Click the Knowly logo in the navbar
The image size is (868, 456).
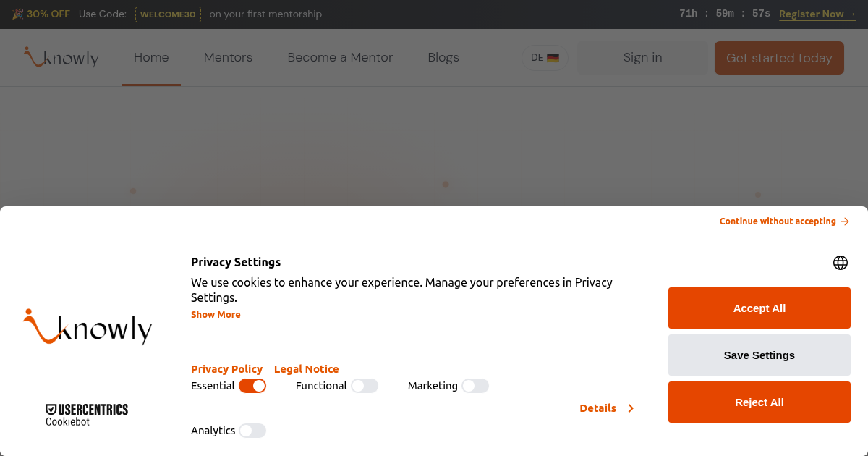(61, 58)
